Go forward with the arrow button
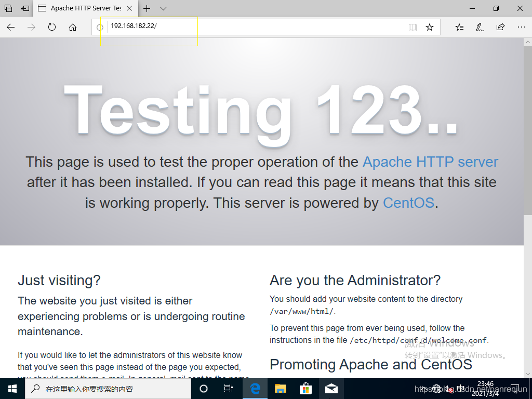532x399 pixels. [x=31, y=27]
